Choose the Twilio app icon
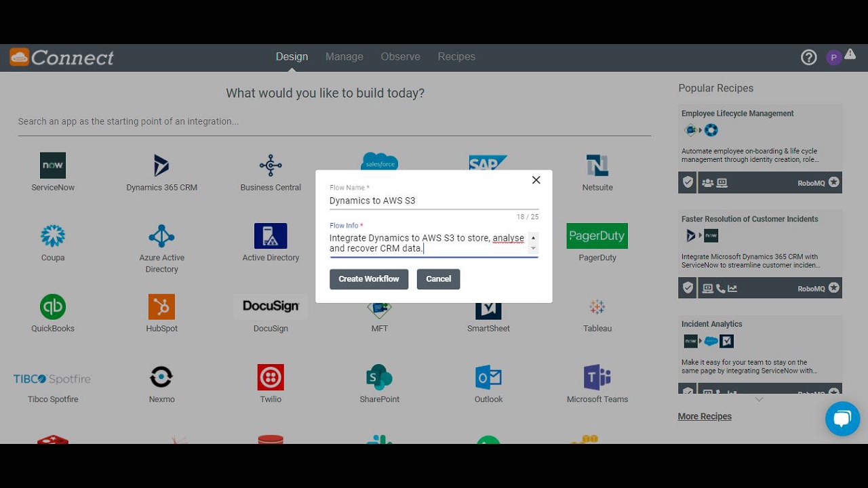The height and width of the screenshot is (488, 868). coord(271,378)
